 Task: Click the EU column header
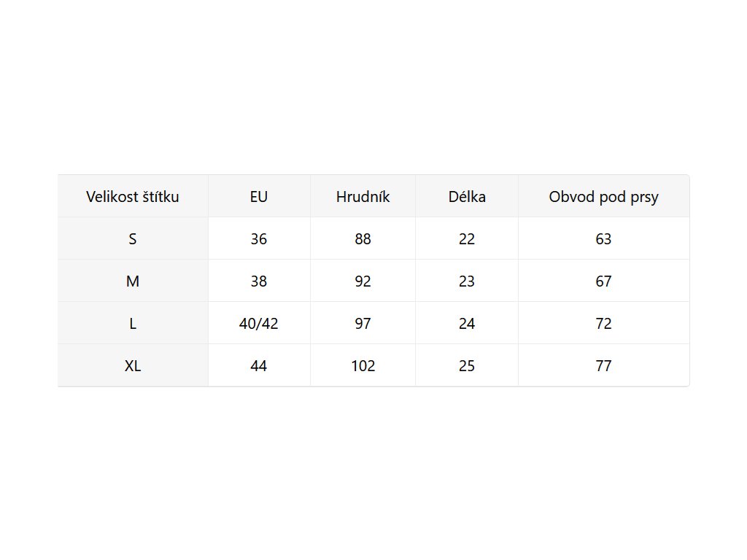[258, 196]
